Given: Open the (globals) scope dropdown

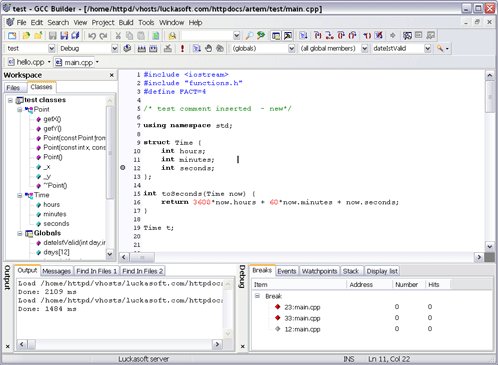Looking at the screenshot, I should coord(291,49).
